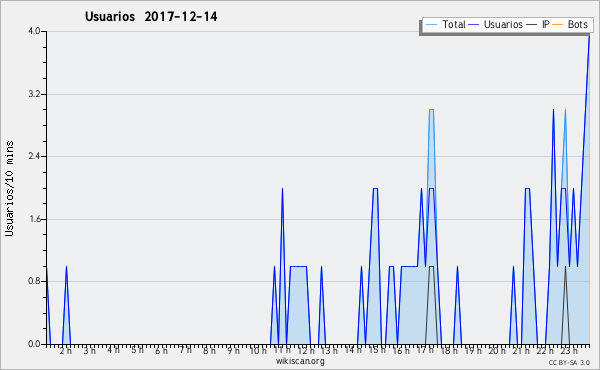
Task: Click the orange Bots legend line
Action: point(558,24)
